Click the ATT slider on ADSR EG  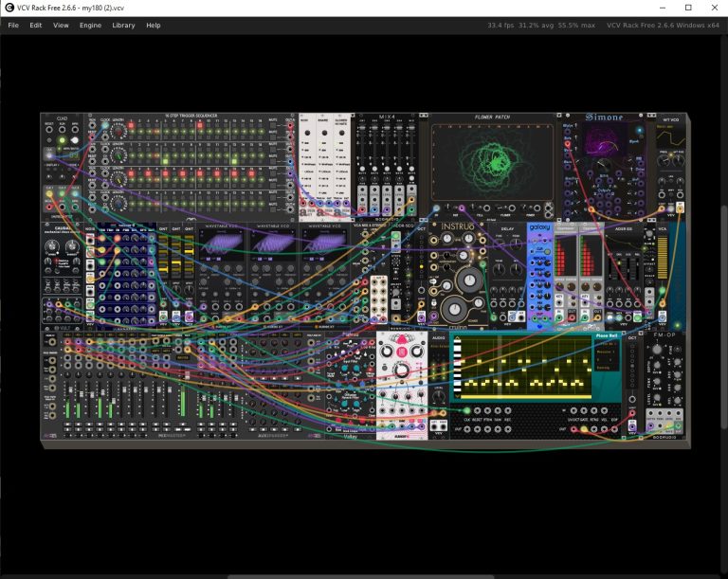click(x=610, y=267)
